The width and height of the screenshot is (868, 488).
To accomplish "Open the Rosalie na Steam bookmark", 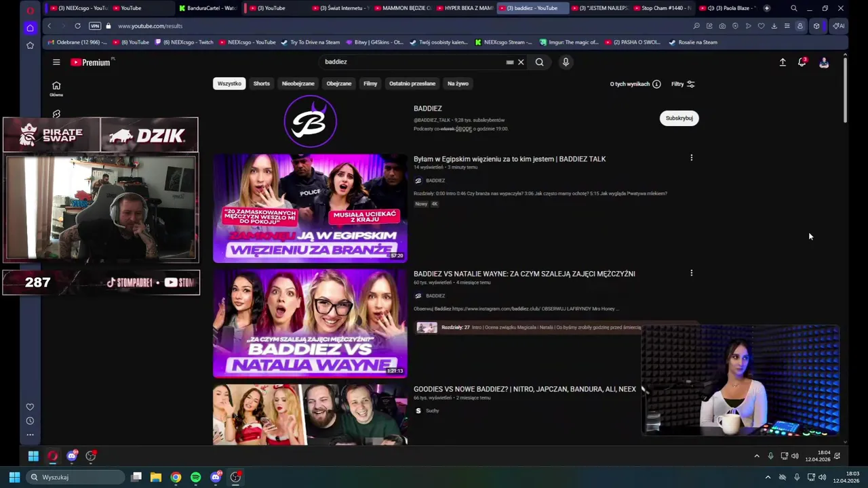I will [x=692, y=42].
